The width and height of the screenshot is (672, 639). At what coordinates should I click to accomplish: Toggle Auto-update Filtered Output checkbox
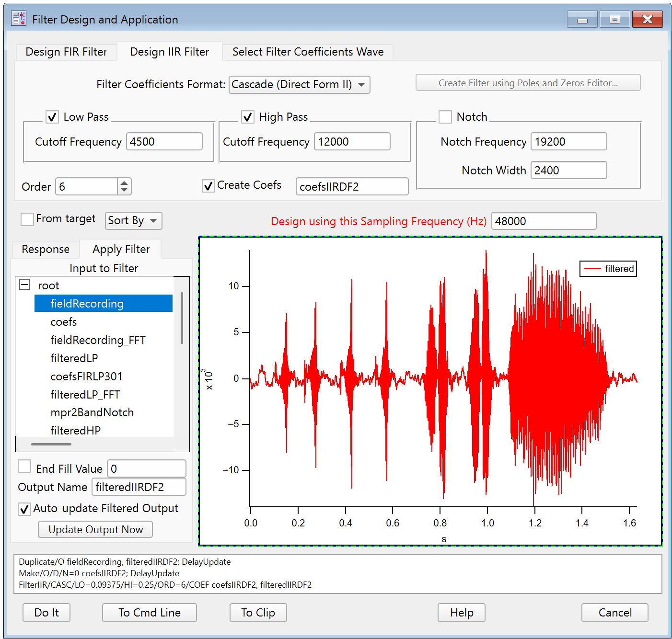pyautogui.click(x=24, y=509)
